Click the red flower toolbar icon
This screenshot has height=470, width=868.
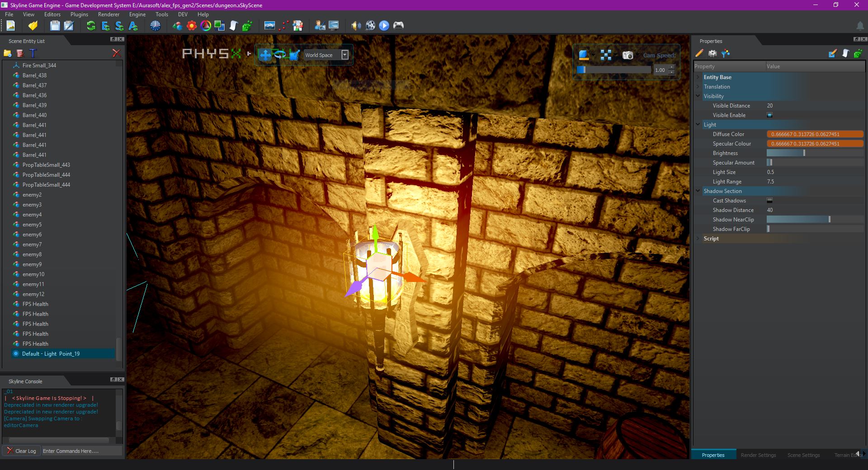[192, 26]
